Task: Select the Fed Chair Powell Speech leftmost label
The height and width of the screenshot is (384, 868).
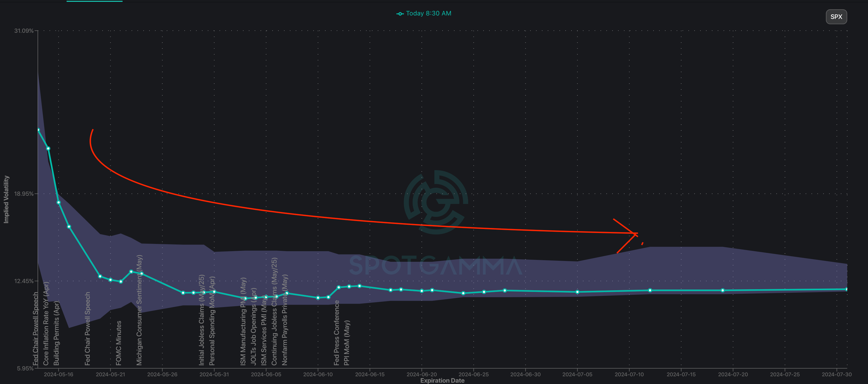Action: pos(36,328)
